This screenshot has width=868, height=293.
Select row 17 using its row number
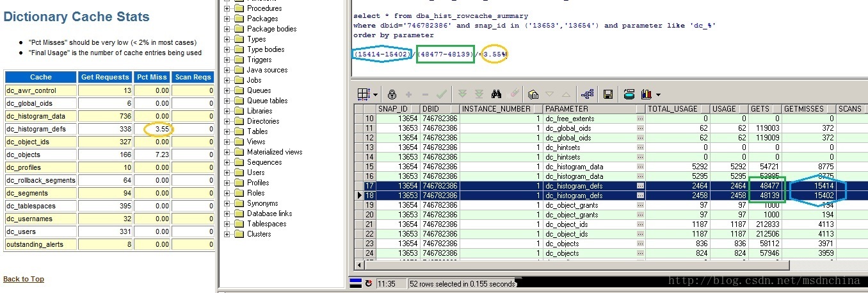click(369, 186)
